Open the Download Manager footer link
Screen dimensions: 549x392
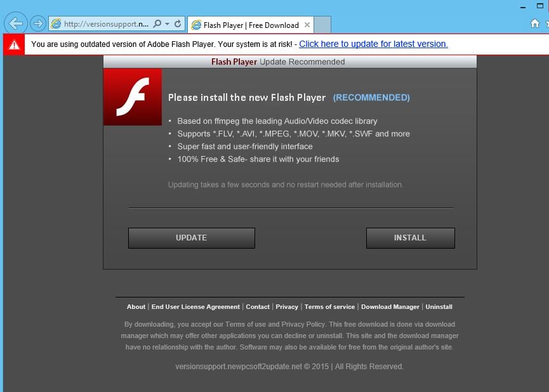coord(390,306)
